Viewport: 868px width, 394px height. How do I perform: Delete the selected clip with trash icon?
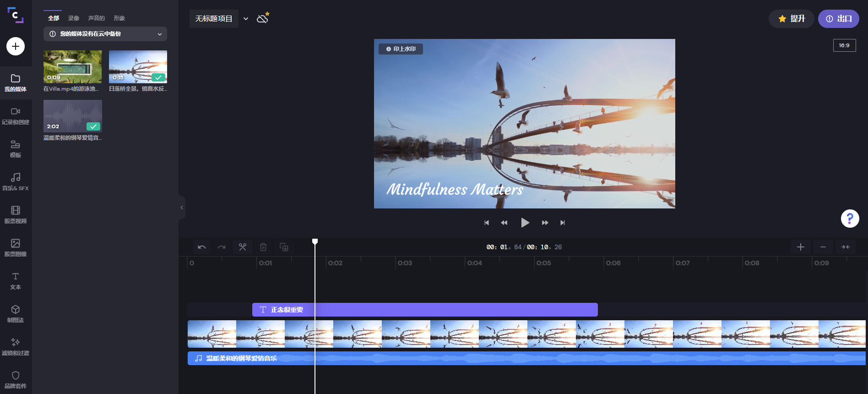pyautogui.click(x=263, y=247)
